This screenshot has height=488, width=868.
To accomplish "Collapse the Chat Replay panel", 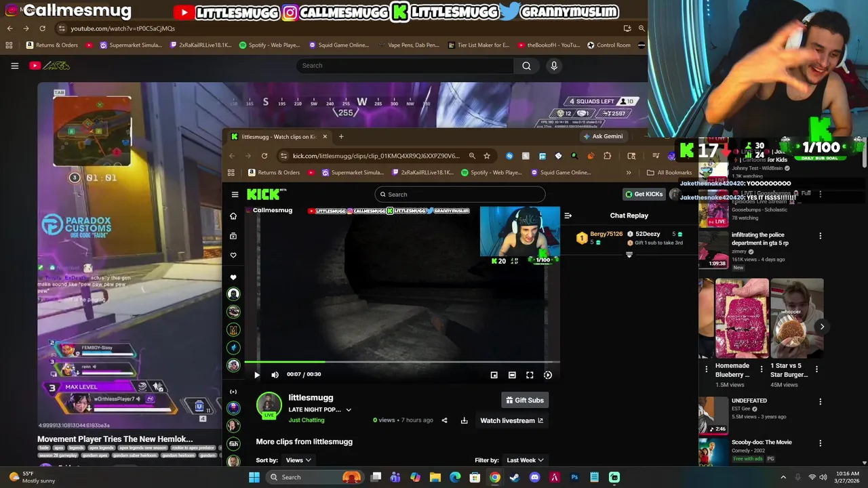I will tap(568, 216).
